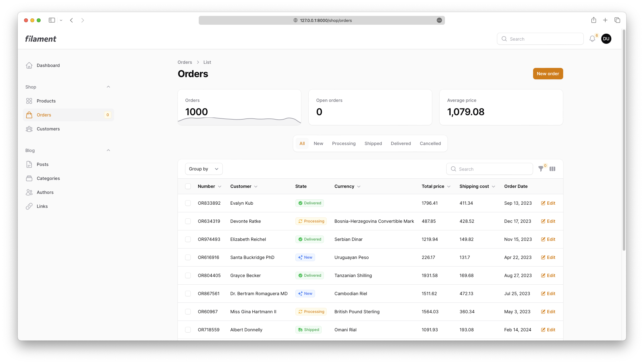Open the notifications bell icon

point(592,39)
